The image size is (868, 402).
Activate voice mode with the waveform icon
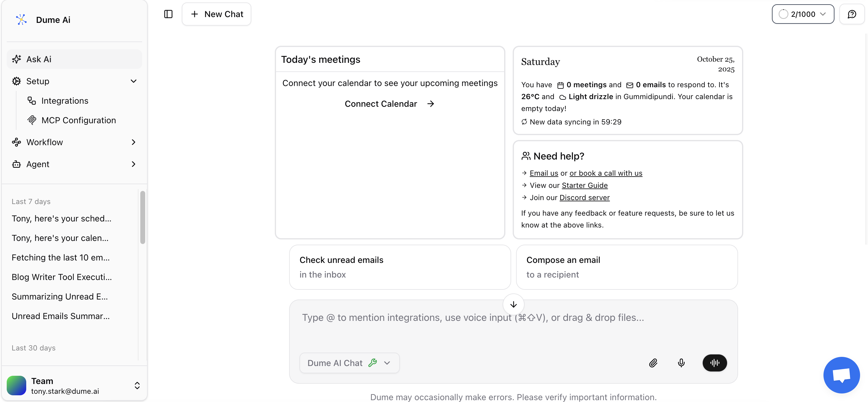(715, 363)
